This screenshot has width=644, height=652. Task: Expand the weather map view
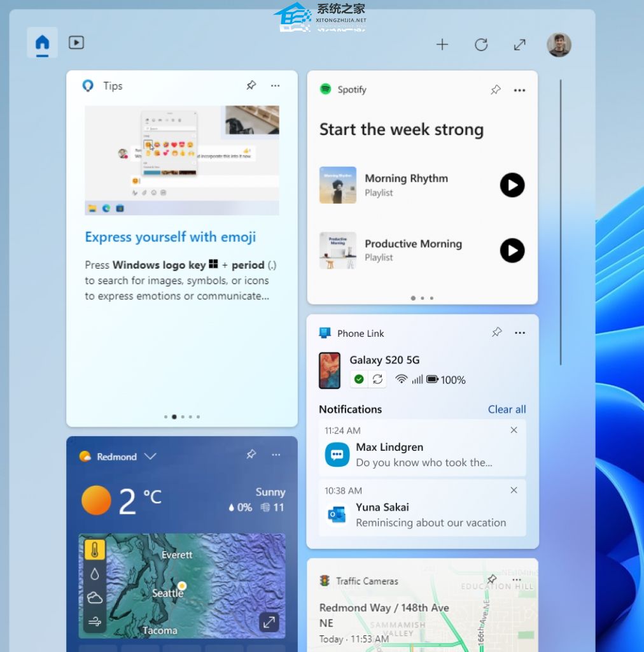point(269,623)
